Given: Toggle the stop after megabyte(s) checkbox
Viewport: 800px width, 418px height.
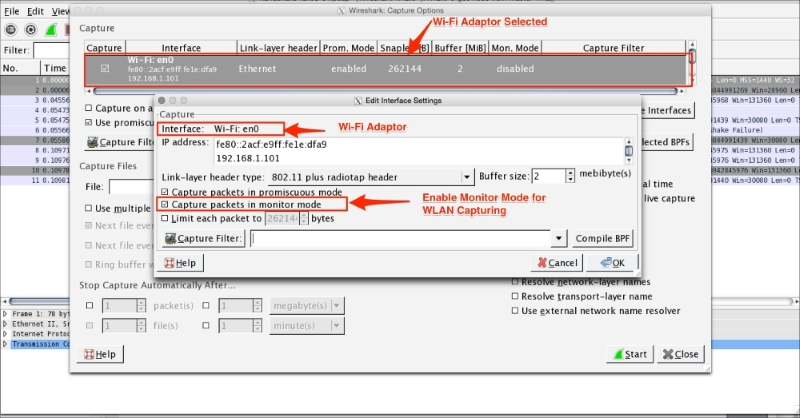Looking at the screenshot, I should (x=206, y=306).
